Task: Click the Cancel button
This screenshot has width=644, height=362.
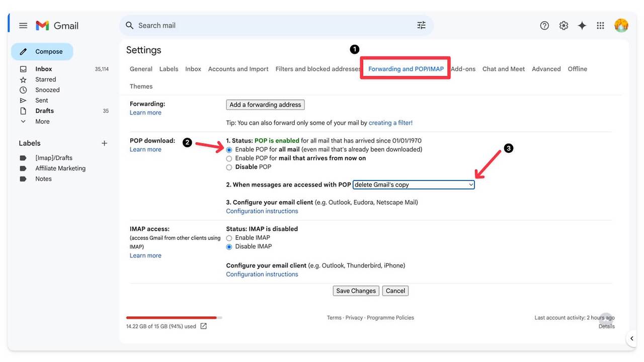Action: 395,291
